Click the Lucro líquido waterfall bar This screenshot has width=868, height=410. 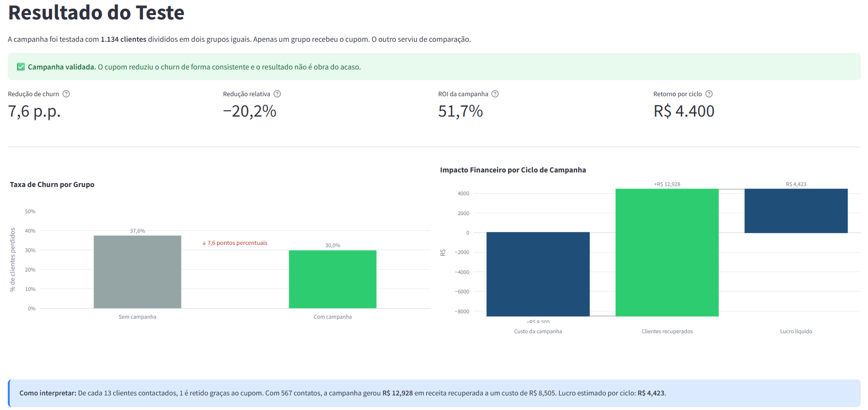(796, 211)
